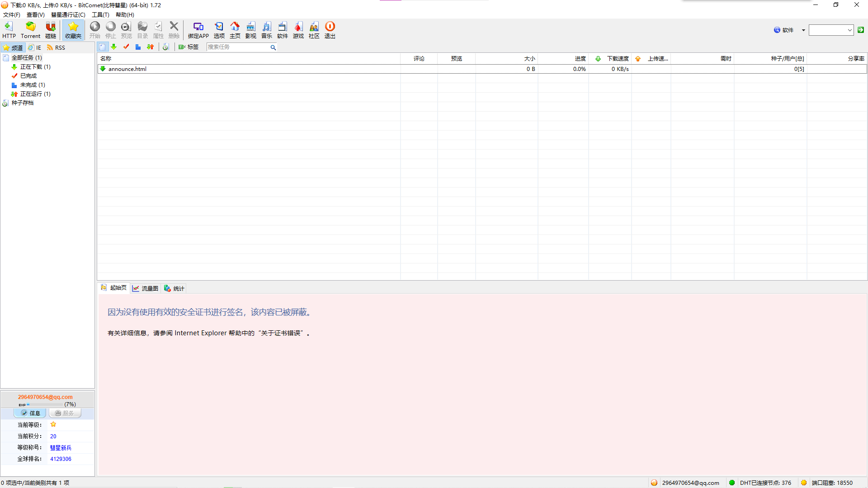Switch to the 起始页 tab

click(114, 288)
